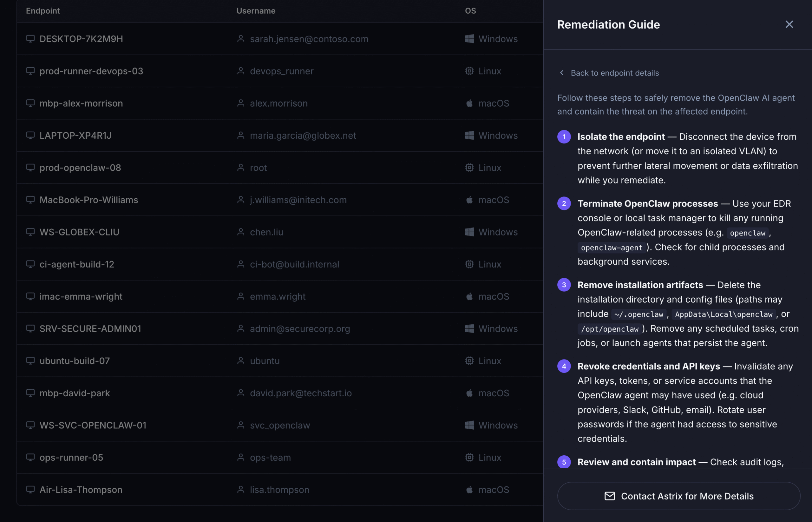Click the Username column header
The width and height of the screenshot is (812, 522).
pos(256,10)
